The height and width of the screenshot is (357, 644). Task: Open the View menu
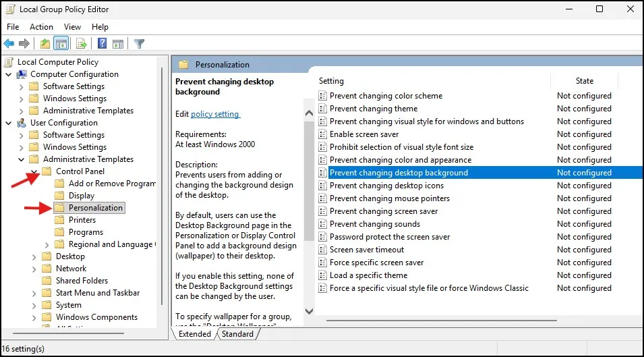[x=72, y=27]
